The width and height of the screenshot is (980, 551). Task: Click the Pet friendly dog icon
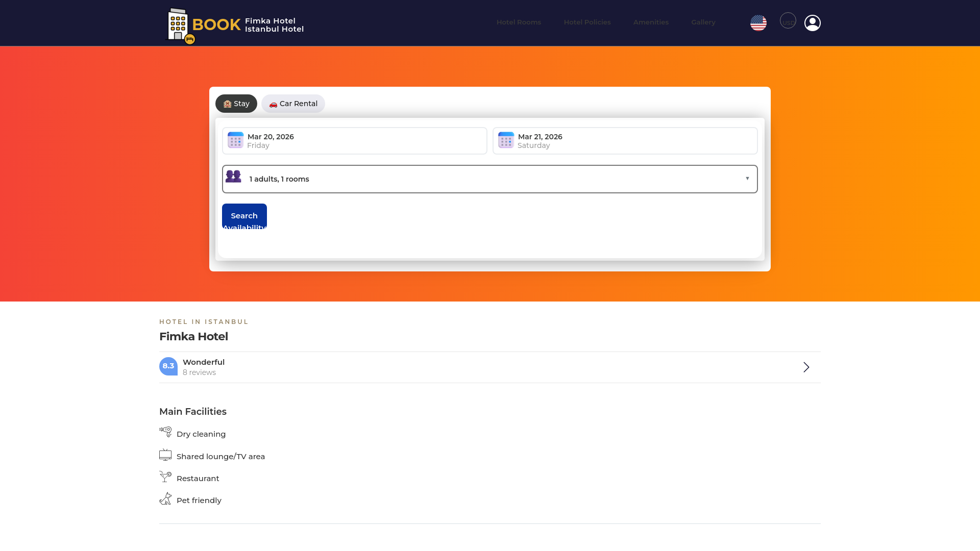(x=165, y=498)
